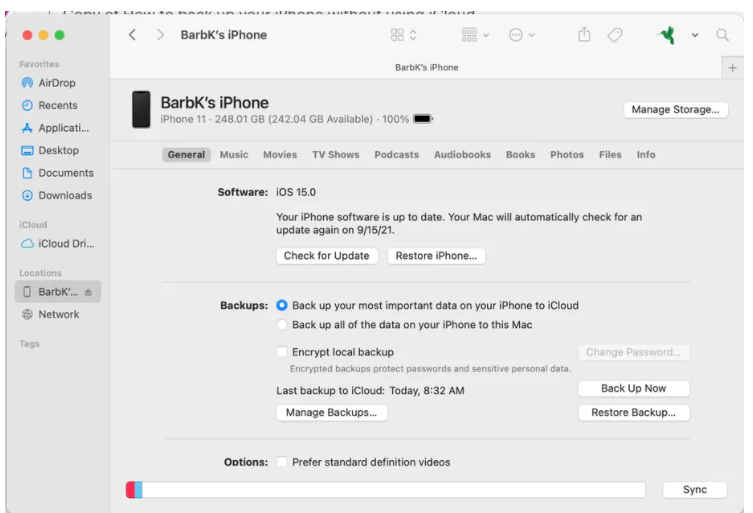Select back up to iCloud option
Viewport: 753px width, 513px height.
click(x=282, y=306)
